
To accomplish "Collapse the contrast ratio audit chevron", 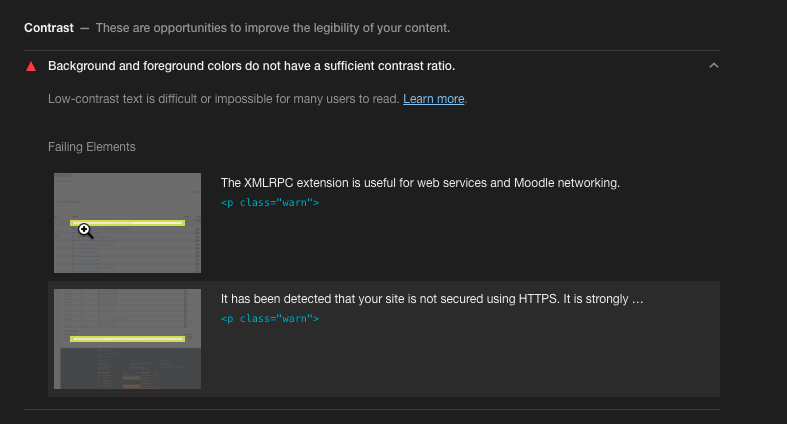I will click(713, 66).
